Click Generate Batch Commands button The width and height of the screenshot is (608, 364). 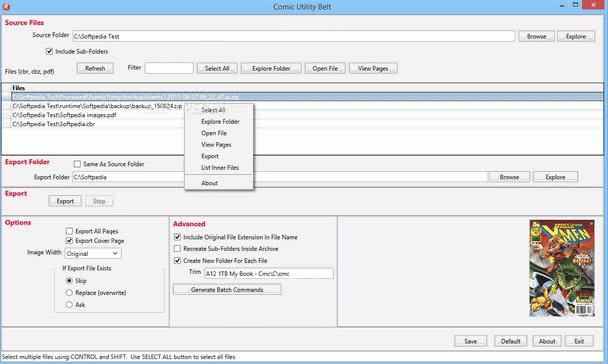pyautogui.click(x=227, y=290)
